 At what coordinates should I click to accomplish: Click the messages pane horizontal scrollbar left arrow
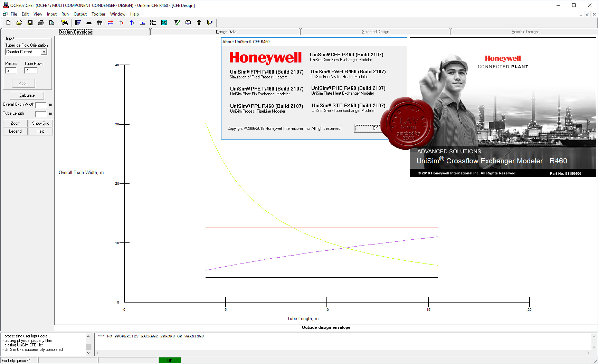tap(97, 353)
